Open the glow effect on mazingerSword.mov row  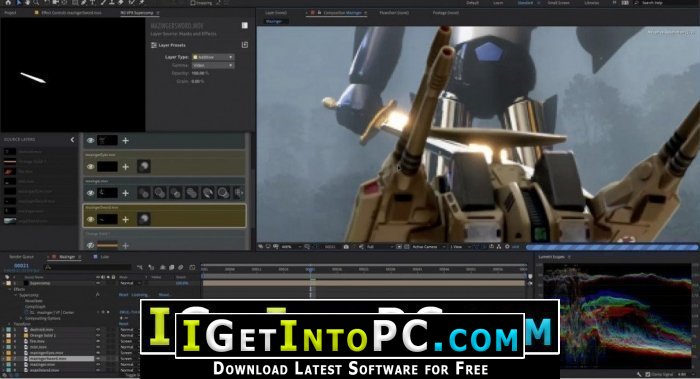click(x=143, y=219)
